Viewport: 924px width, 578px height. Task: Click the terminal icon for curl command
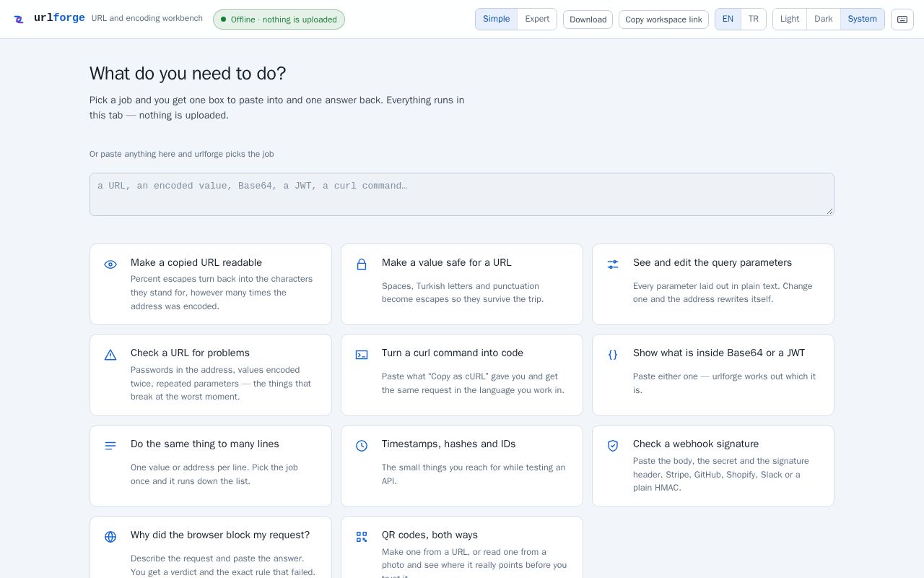362,355
